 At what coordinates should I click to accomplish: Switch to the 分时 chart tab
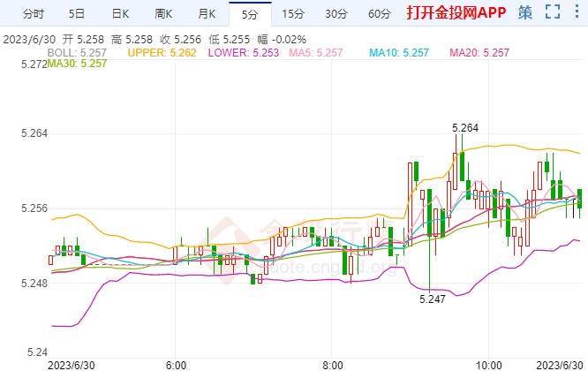(x=34, y=14)
